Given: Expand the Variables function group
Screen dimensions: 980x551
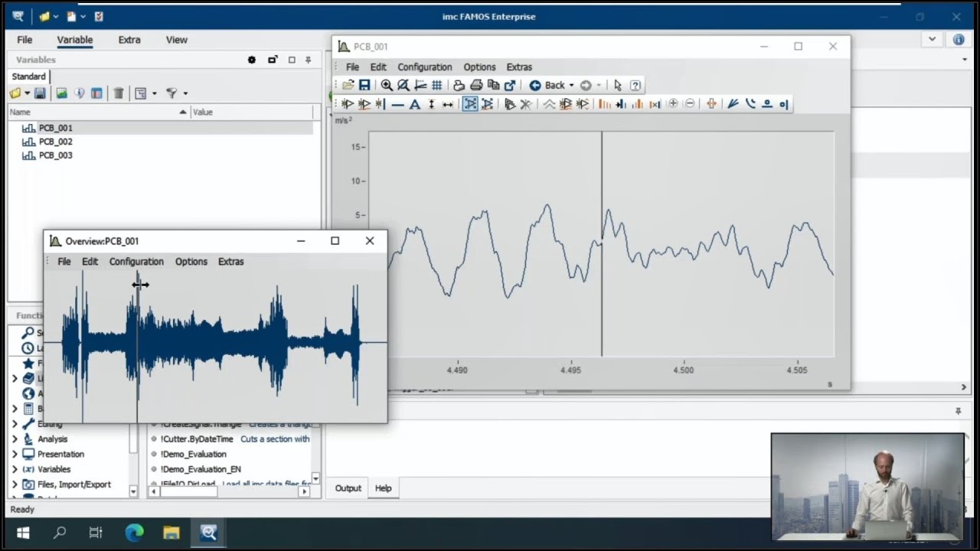Looking at the screenshot, I should click(x=15, y=469).
